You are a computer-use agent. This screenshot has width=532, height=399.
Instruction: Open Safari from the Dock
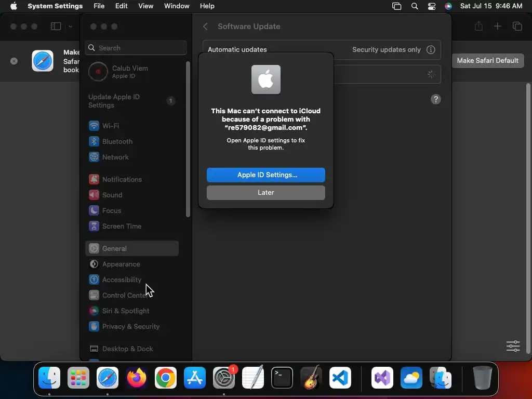[108, 378]
